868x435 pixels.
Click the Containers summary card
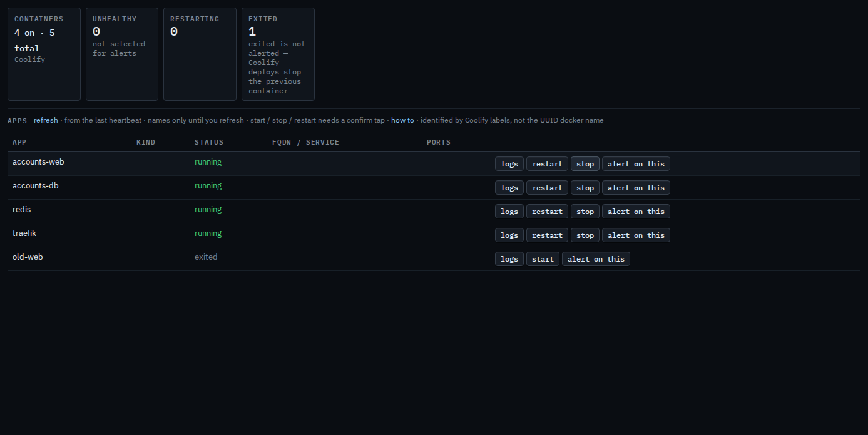pyautogui.click(x=44, y=54)
